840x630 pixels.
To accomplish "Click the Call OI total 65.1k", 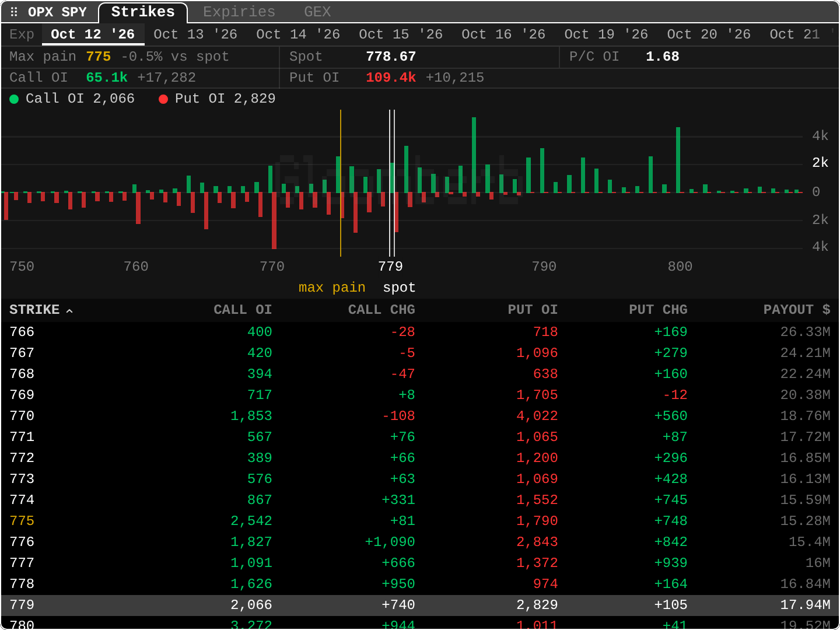I will [107, 78].
